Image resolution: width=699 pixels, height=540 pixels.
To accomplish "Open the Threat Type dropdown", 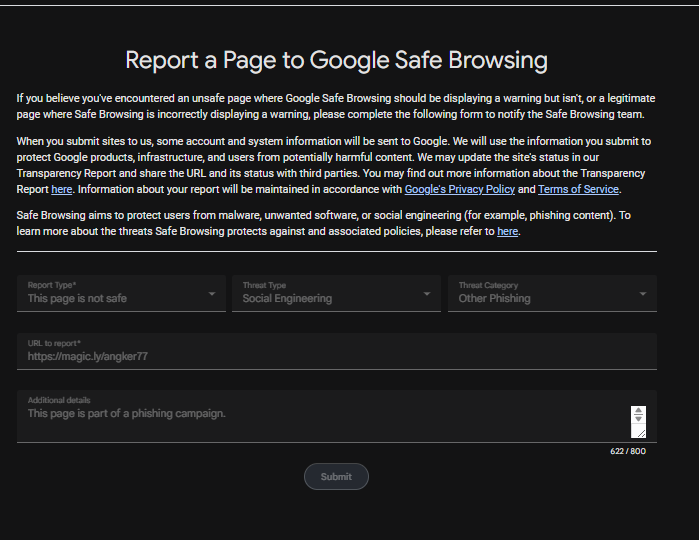I will click(336, 293).
